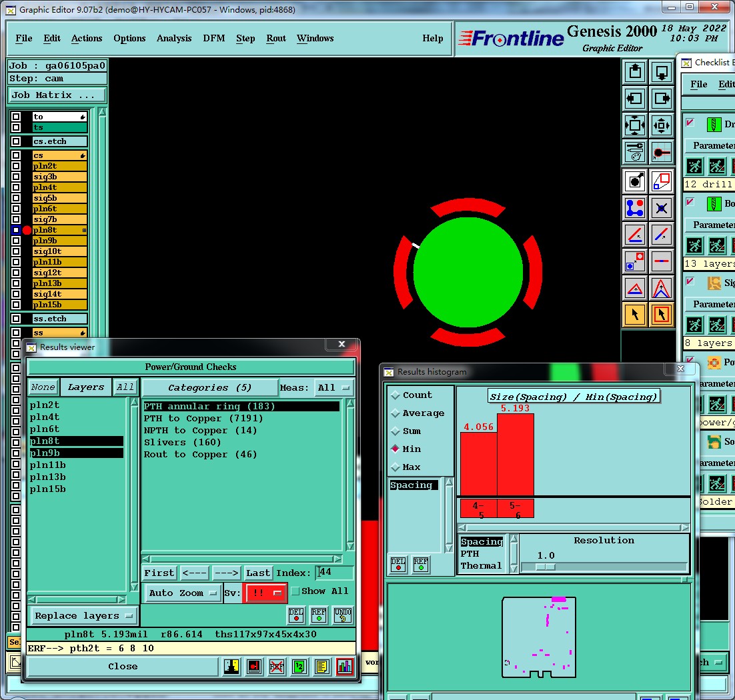The width and height of the screenshot is (735, 700).
Task: Click the First result button
Action: 159,573
